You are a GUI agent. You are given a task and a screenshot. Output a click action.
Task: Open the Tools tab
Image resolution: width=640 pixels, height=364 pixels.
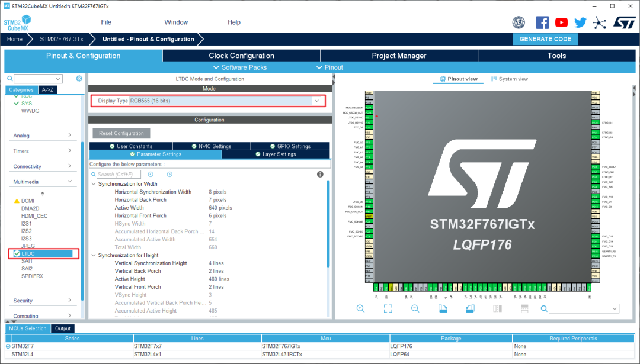[556, 56]
